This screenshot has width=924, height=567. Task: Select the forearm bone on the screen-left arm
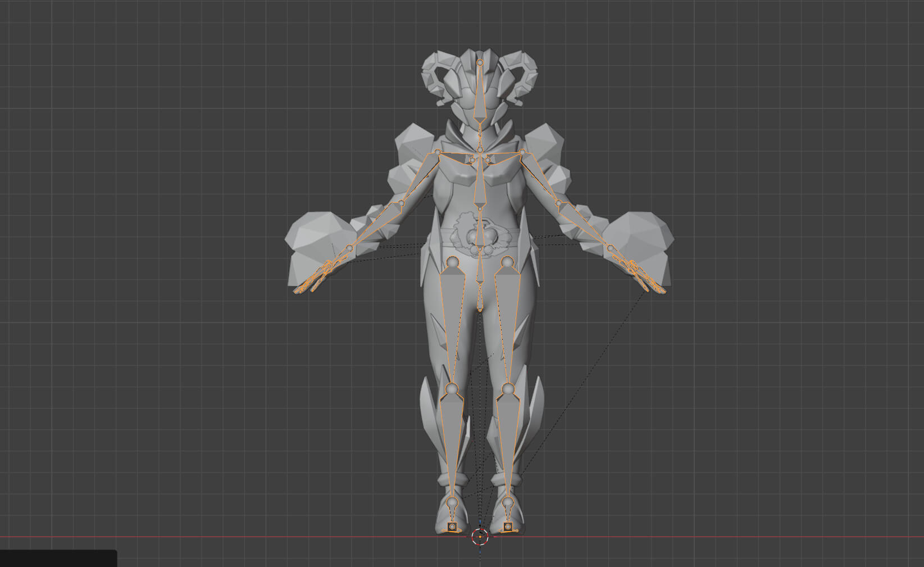click(x=375, y=225)
